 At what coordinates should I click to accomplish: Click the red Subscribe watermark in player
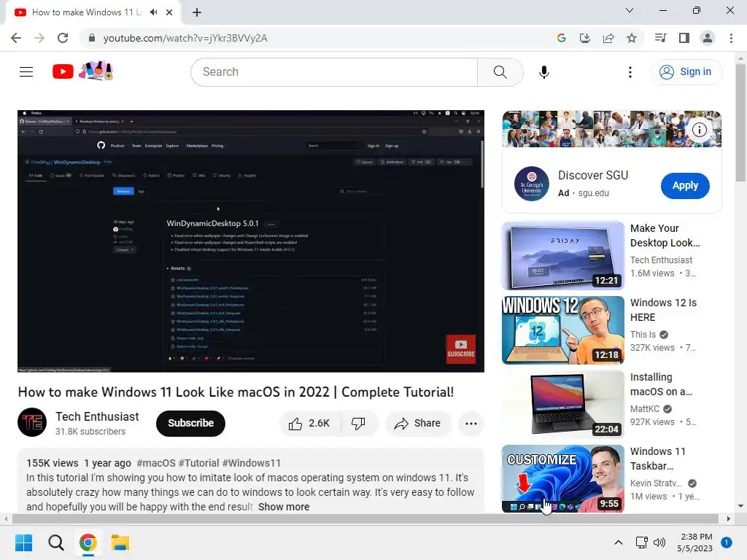461,349
